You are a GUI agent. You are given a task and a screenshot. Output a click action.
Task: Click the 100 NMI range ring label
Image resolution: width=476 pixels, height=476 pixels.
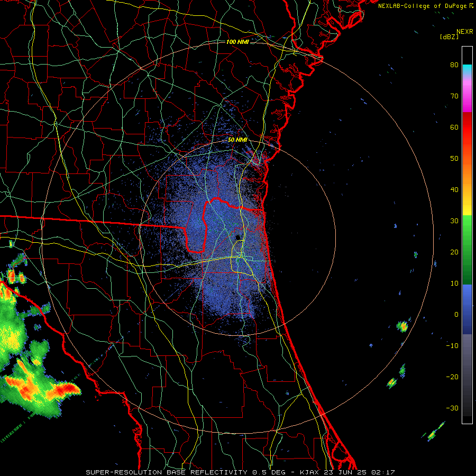[237, 42]
